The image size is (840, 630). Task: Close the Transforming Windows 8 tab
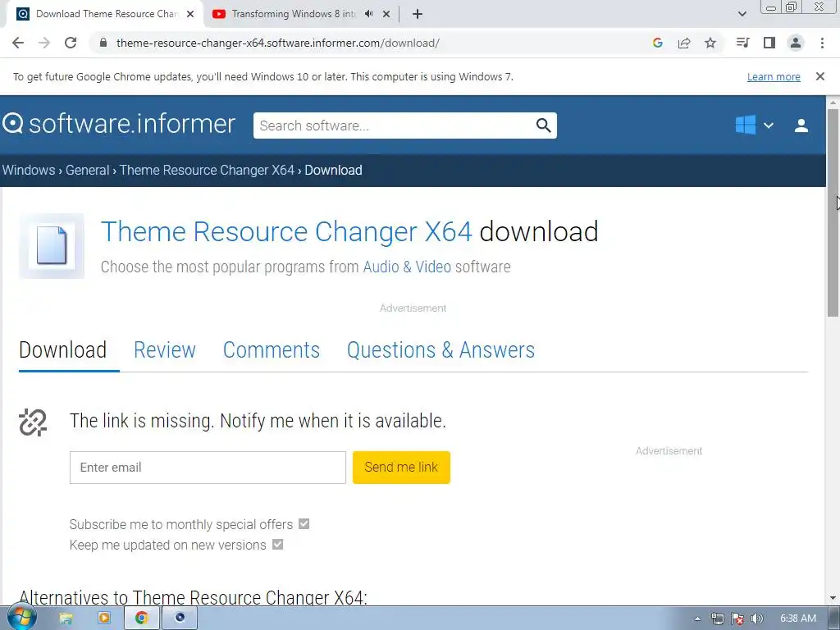[x=386, y=14]
